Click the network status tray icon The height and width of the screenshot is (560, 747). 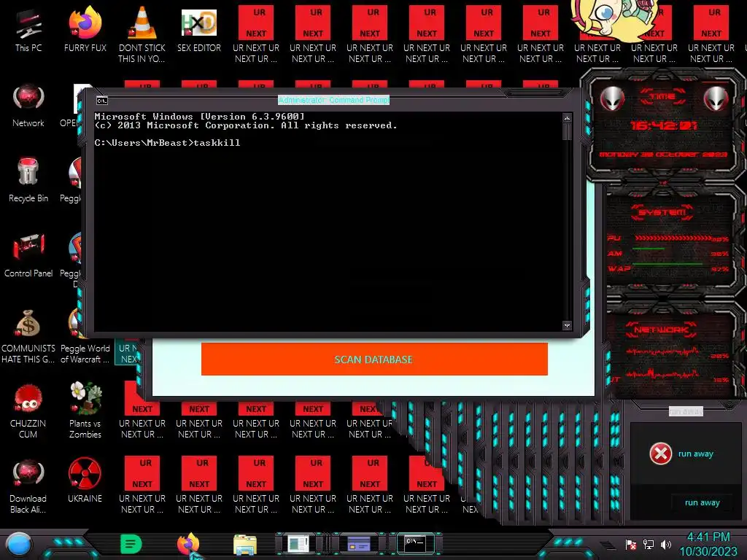click(x=649, y=545)
